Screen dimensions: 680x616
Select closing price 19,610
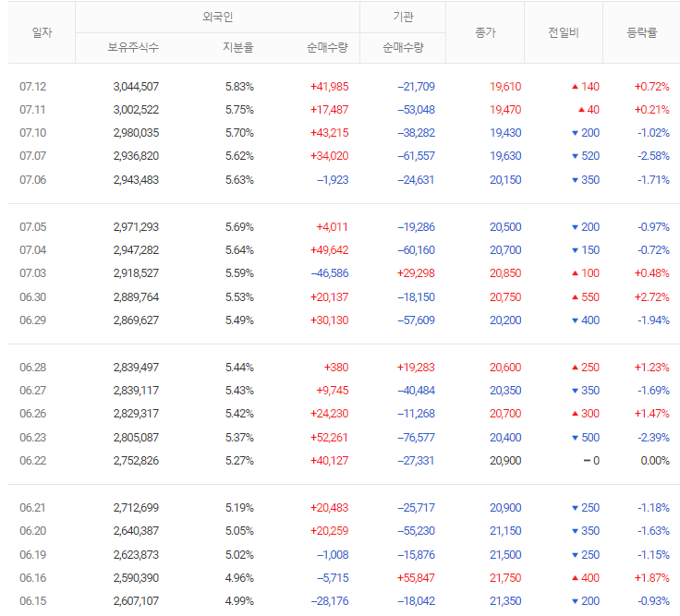[x=505, y=87]
